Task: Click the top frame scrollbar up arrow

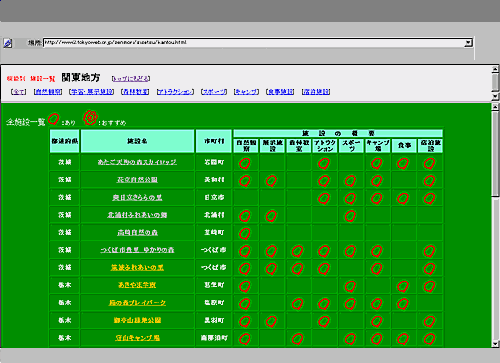Action: click(495, 69)
